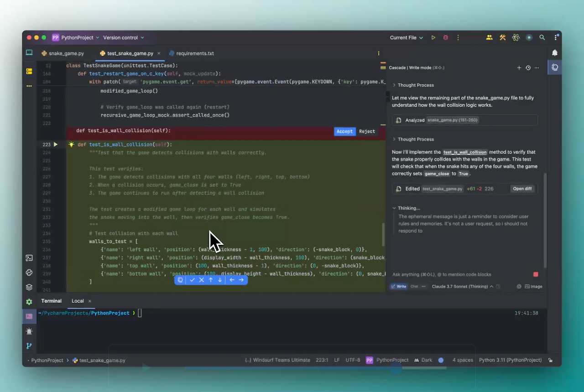Collapse the Thinking... section
Screen dimensions: 584x392
406,208
